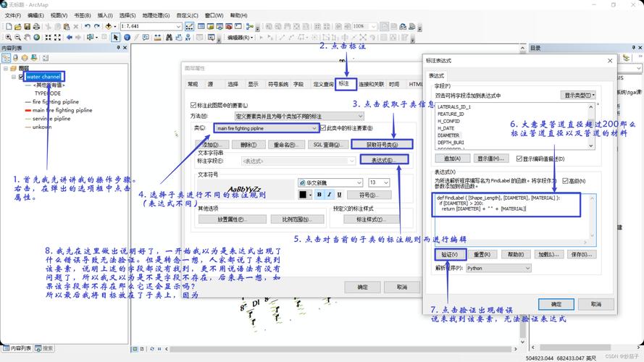Switch to the 符号系统 Symbology tab
644x362 pixels.
277,84
